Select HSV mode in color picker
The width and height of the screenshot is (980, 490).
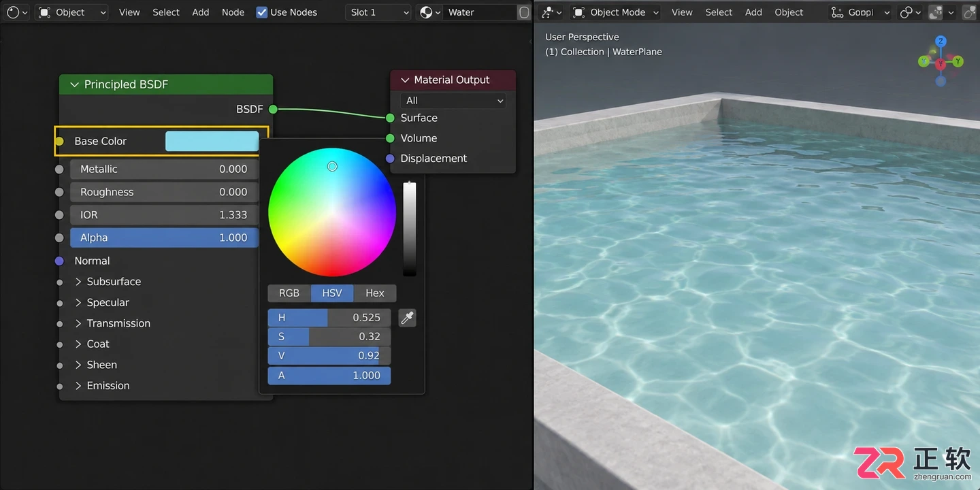tap(332, 293)
